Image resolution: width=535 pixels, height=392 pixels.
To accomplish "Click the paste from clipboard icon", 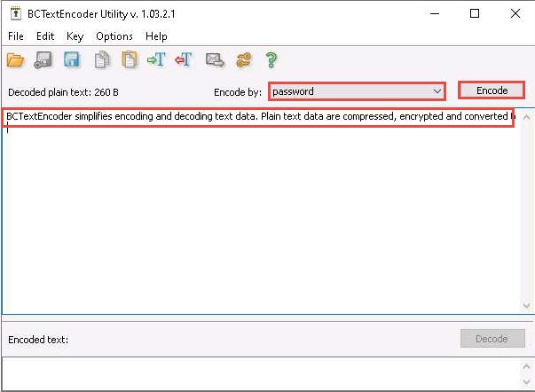I will (130, 60).
